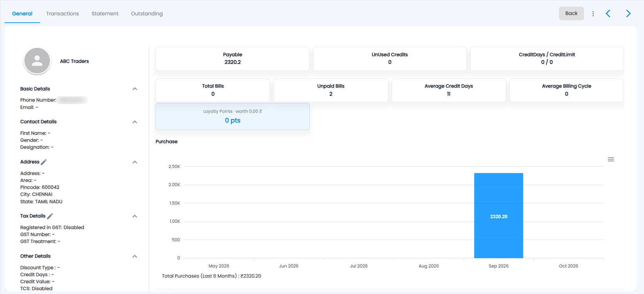Click the Discount Type field text
The image size is (644, 294).
point(40,268)
